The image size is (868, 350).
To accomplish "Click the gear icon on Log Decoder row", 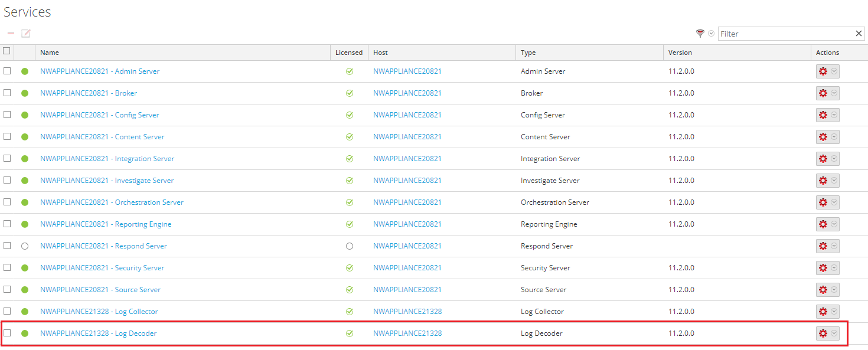I will click(823, 333).
